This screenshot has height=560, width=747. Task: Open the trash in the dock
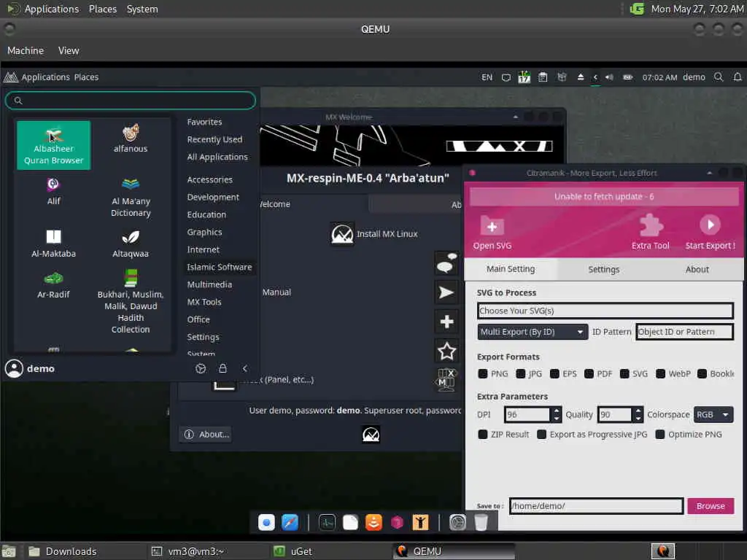(x=481, y=522)
